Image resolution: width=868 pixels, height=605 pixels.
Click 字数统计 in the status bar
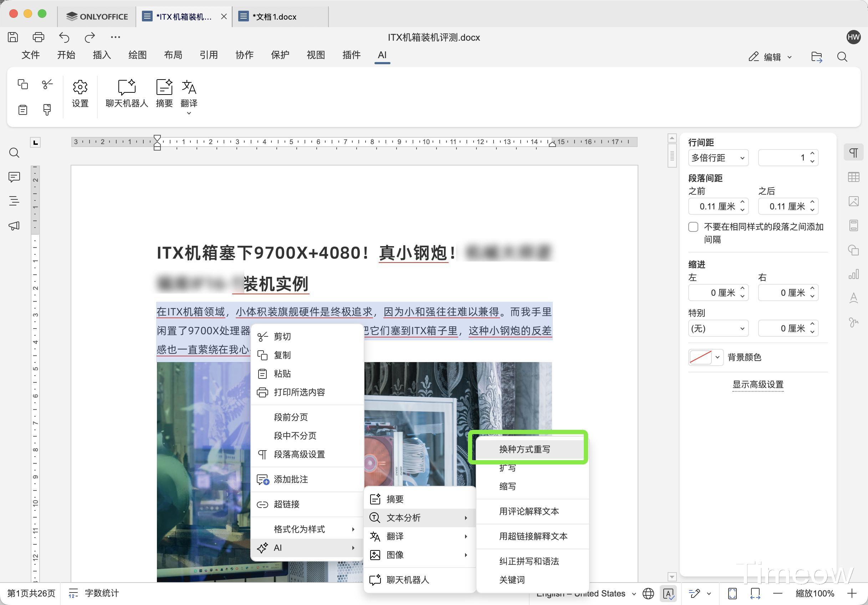[101, 593]
